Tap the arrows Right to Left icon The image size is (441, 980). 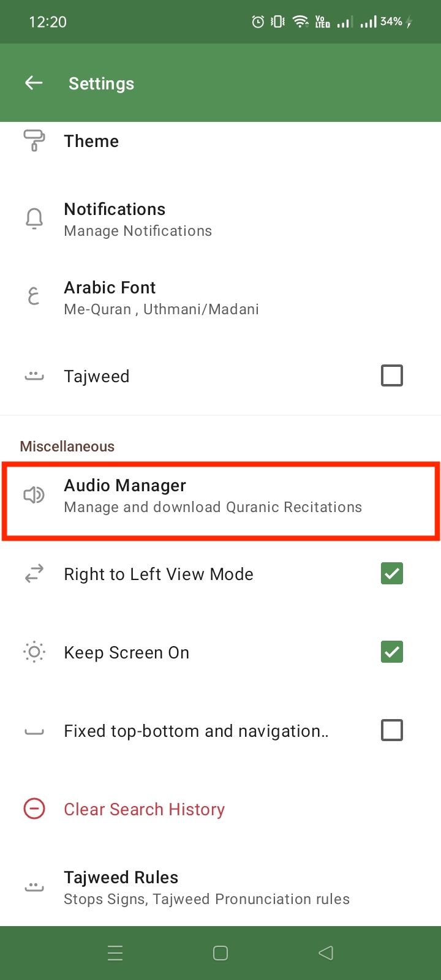point(34,574)
